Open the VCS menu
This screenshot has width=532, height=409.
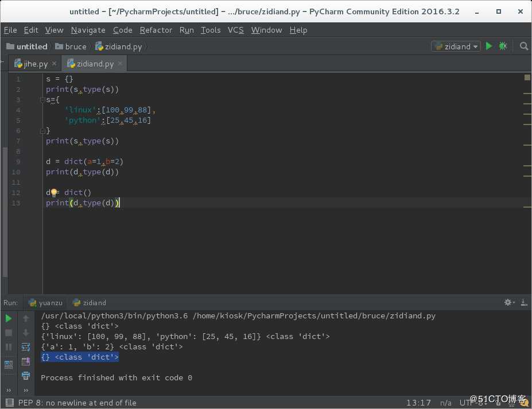[x=235, y=30]
